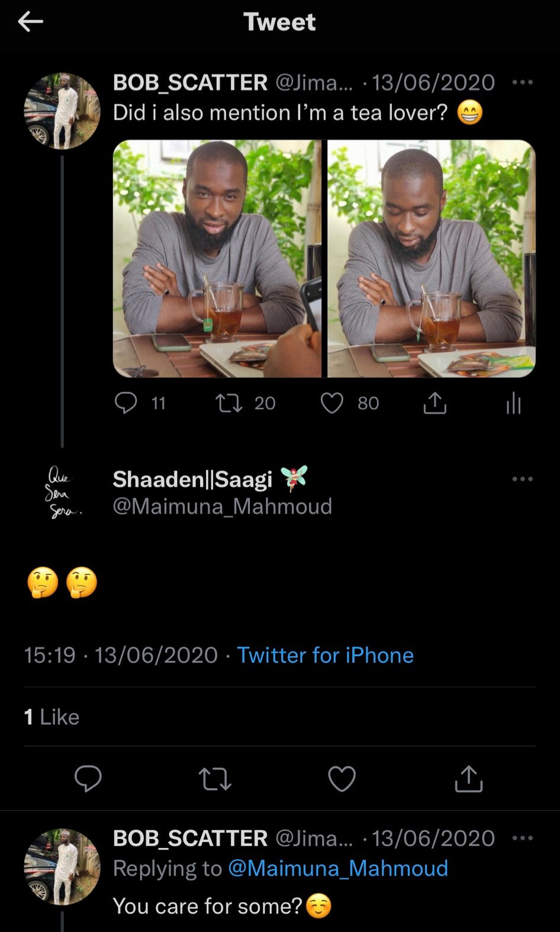View analytics bar icon on first tweet
This screenshot has width=560, height=932.
(x=513, y=403)
